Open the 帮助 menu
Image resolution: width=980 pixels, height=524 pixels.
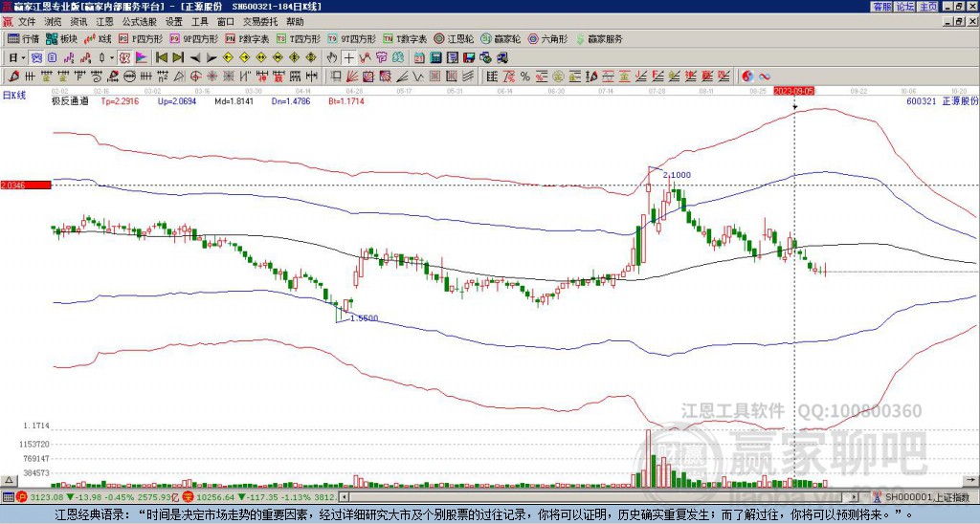pos(295,22)
